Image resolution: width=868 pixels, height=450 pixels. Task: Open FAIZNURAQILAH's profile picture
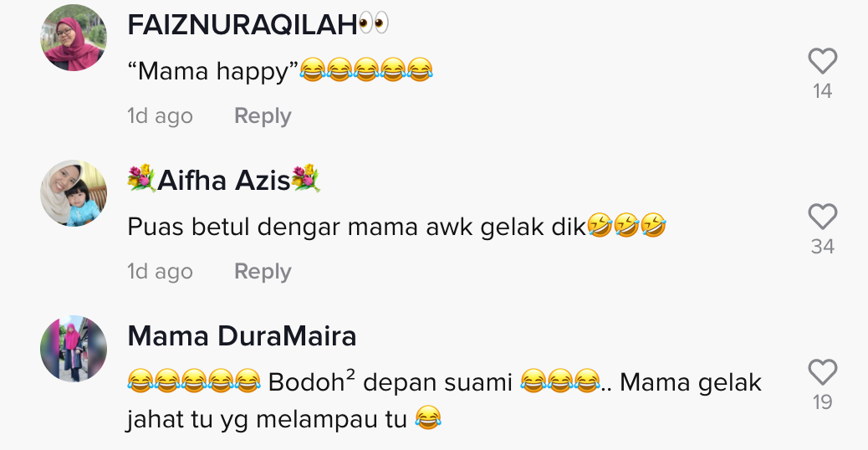(x=74, y=38)
